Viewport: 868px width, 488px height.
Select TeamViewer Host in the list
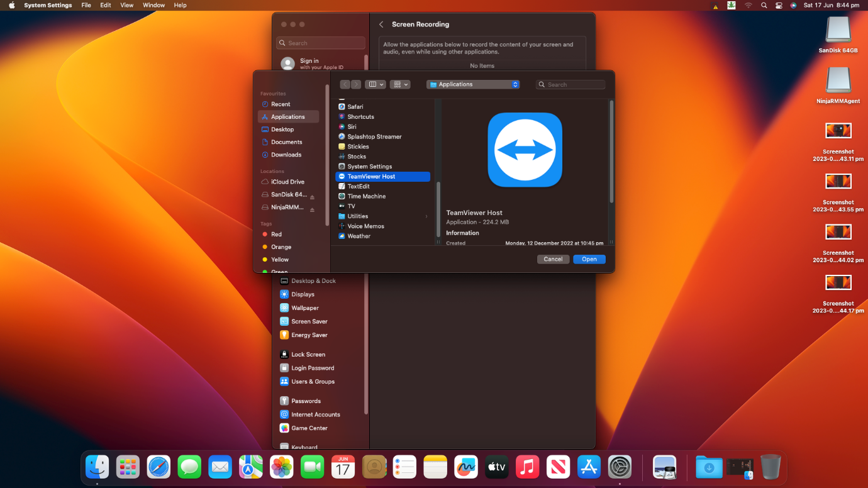[383, 177]
